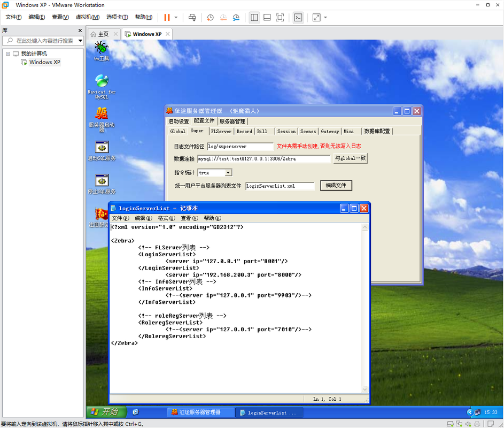Open the 查看(V) menu in VMware

(x=60, y=17)
